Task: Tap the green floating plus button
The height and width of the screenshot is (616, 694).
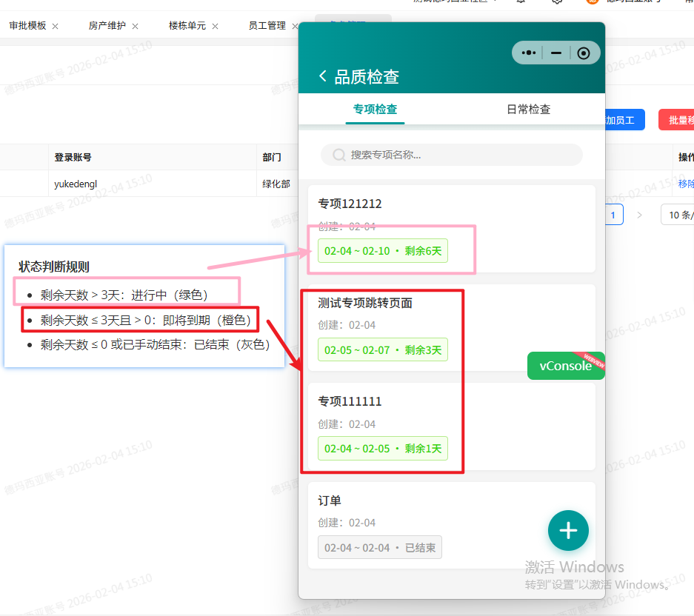Action: (568, 530)
